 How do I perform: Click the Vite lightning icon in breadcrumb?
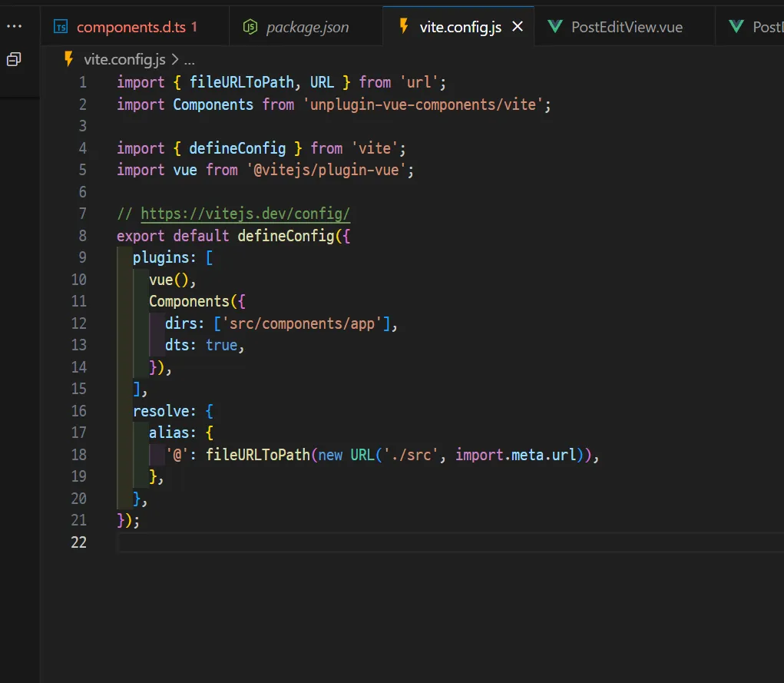point(69,59)
